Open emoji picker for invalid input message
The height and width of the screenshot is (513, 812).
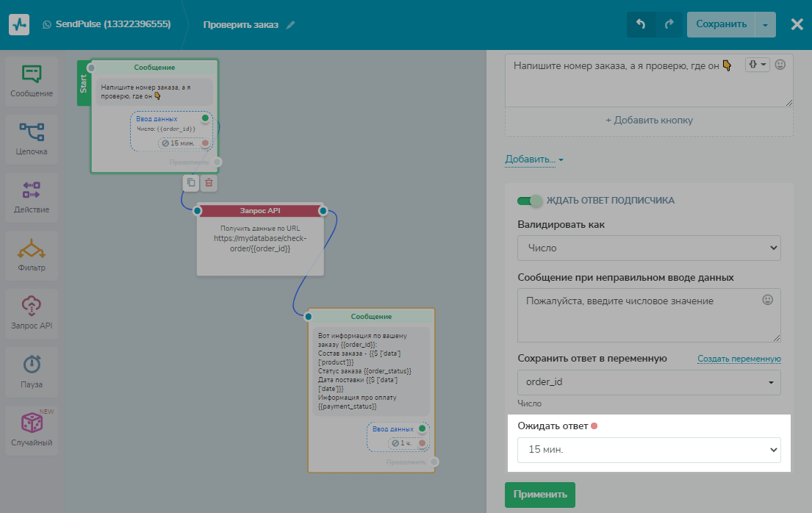(767, 300)
